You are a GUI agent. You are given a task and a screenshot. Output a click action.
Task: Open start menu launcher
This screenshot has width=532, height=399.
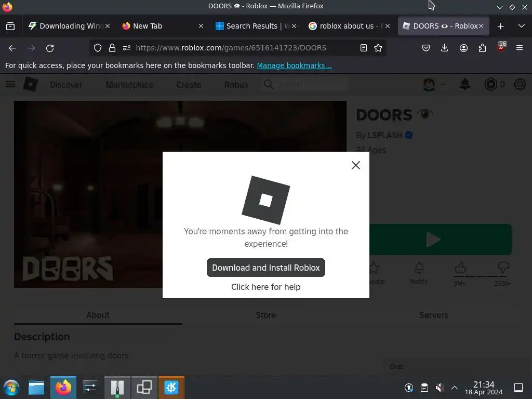11,388
